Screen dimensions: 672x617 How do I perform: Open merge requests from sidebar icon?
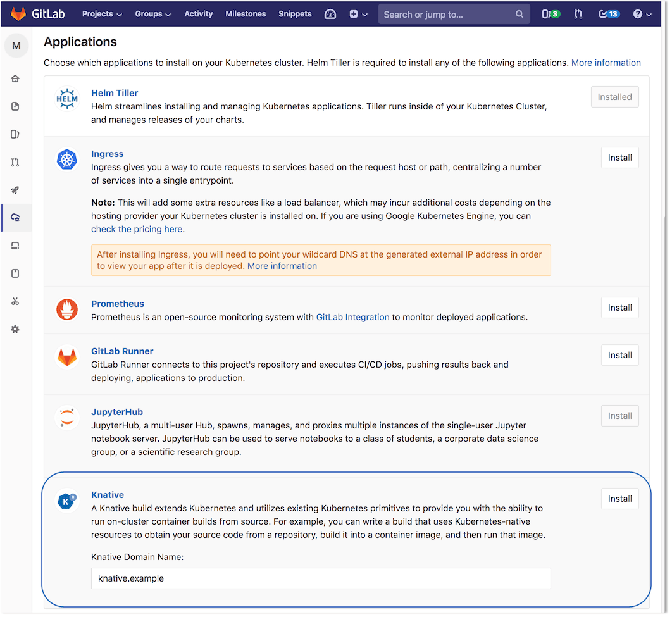point(15,162)
